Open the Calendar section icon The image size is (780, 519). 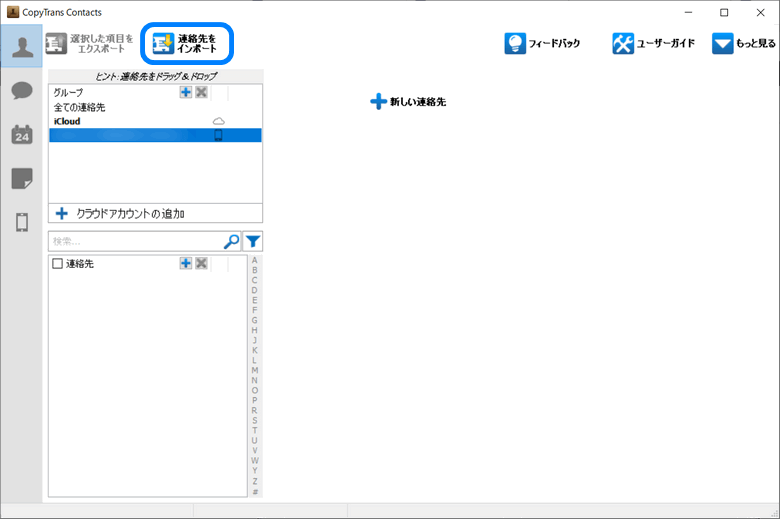point(22,134)
